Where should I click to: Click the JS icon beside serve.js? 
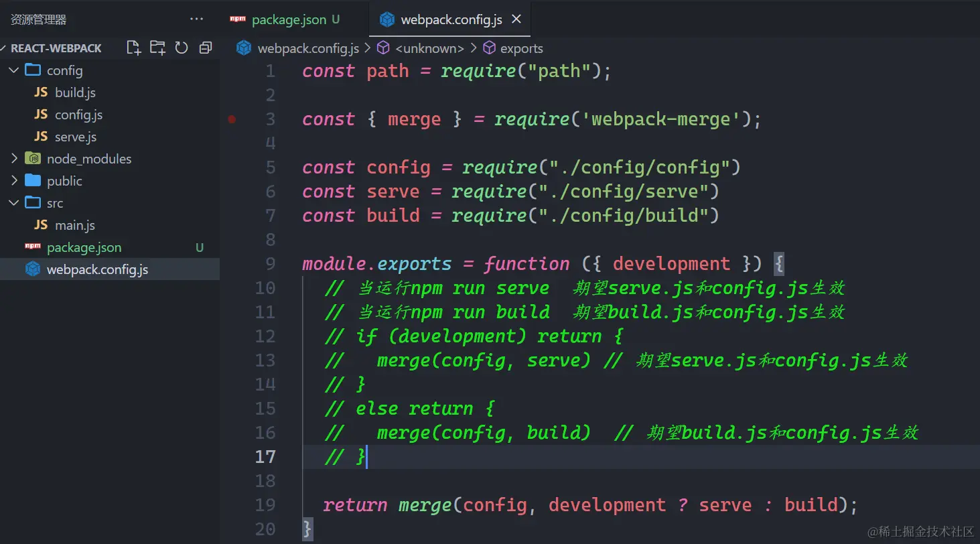pyautogui.click(x=41, y=137)
